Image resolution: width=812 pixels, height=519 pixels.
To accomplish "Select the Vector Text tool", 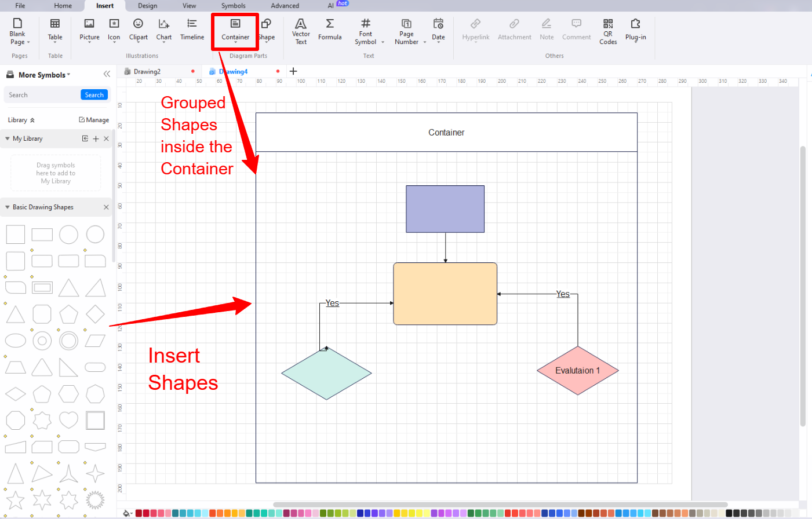I will coord(301,31).
